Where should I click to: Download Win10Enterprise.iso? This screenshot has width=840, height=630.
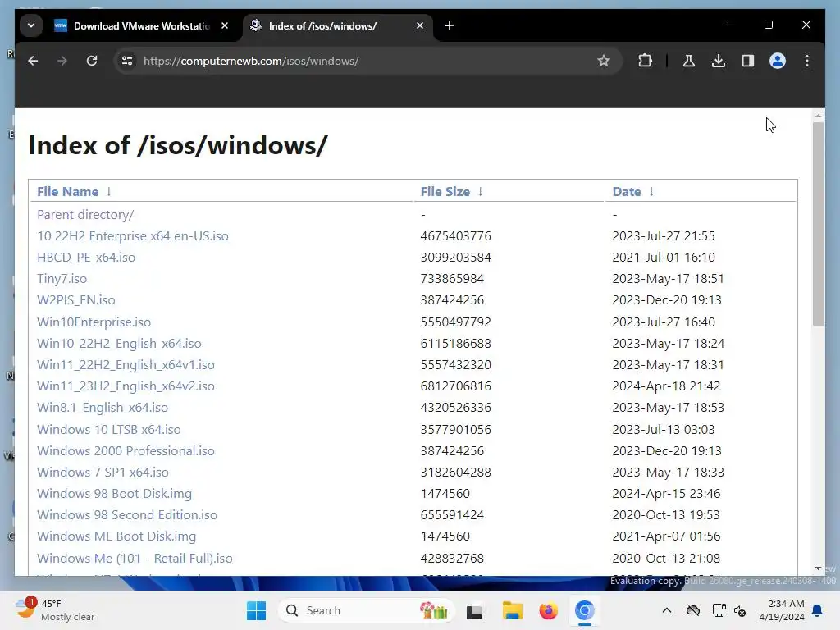click(x=94, y=322)
